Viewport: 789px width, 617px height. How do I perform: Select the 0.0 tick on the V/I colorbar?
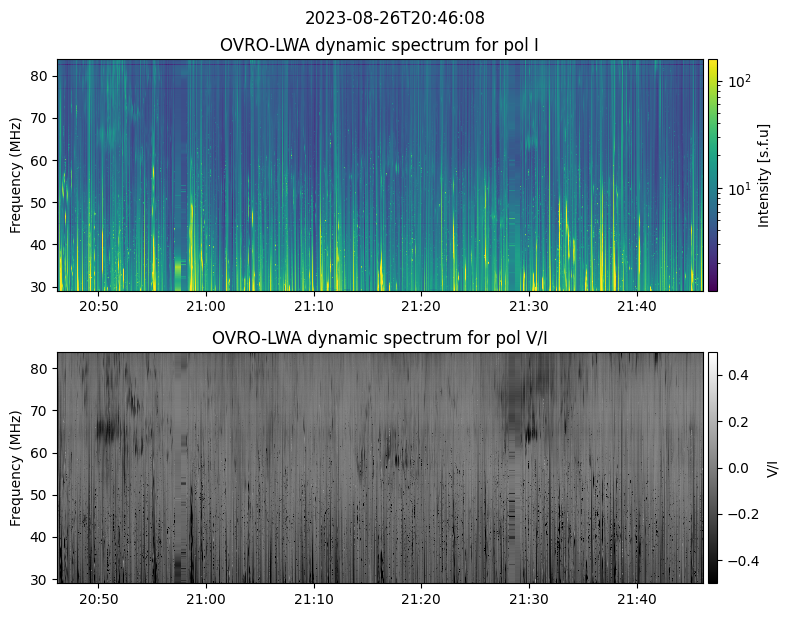(x=737, y=467)
